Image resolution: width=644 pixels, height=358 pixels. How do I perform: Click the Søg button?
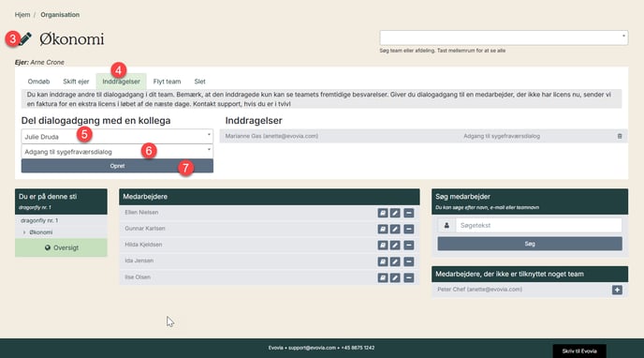click(530, 244)
